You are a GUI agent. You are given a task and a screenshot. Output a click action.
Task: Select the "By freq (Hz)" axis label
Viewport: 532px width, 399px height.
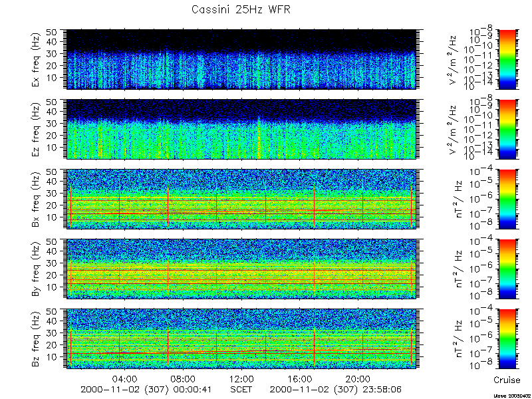[37, 269]
